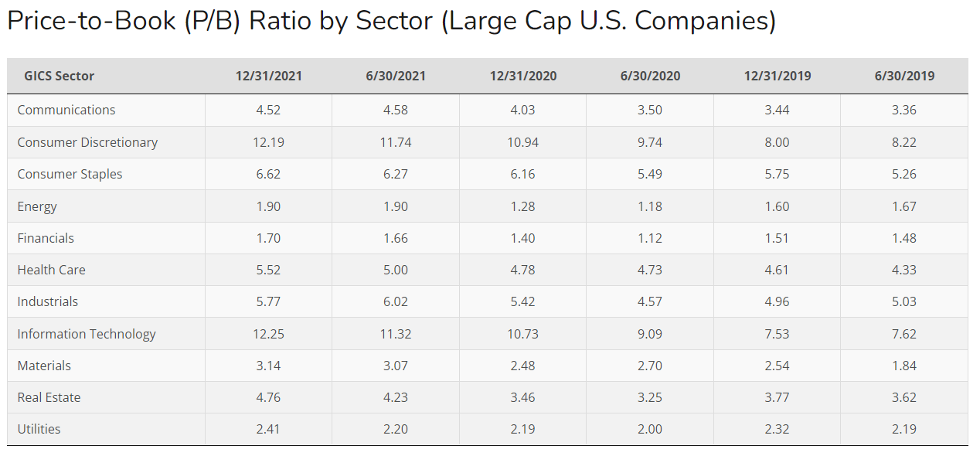Viewport: 980px width, 456px height.
Task: Click the 6/30/2020 column header
Action: click(x=650, y=76)
